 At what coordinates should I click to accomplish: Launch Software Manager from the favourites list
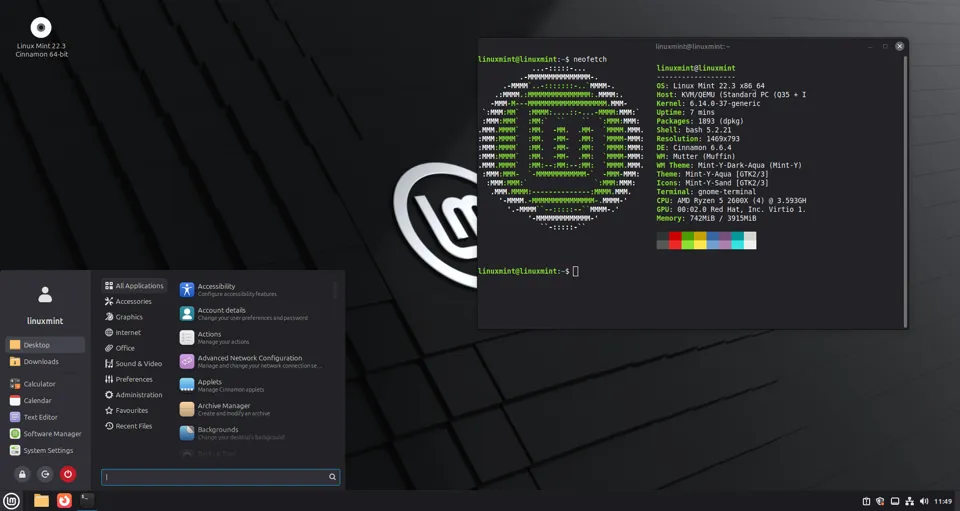coord(45,433)
